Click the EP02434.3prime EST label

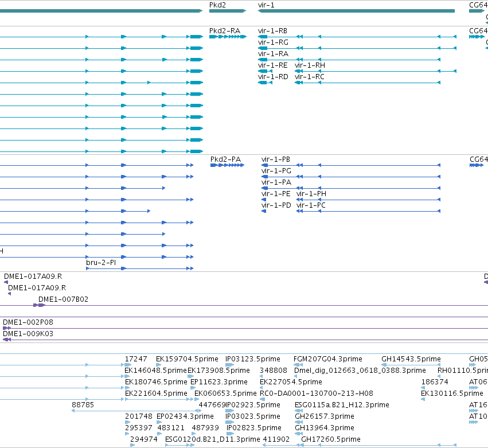tap(185, 416)
